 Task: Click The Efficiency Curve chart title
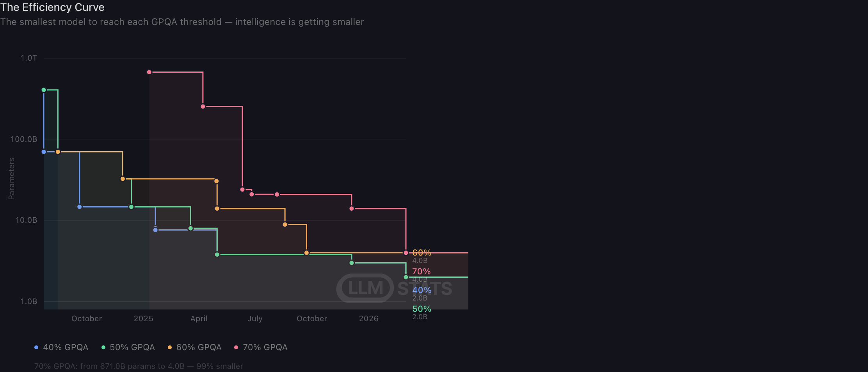click(52, 7)
